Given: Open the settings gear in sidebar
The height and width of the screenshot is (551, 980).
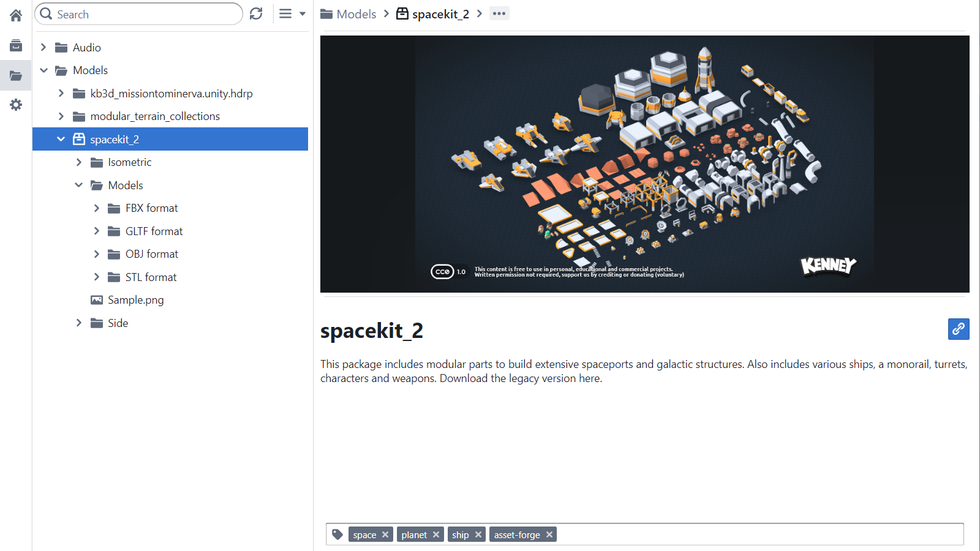Looking at the screenshot, I should (x=16, y=105).
